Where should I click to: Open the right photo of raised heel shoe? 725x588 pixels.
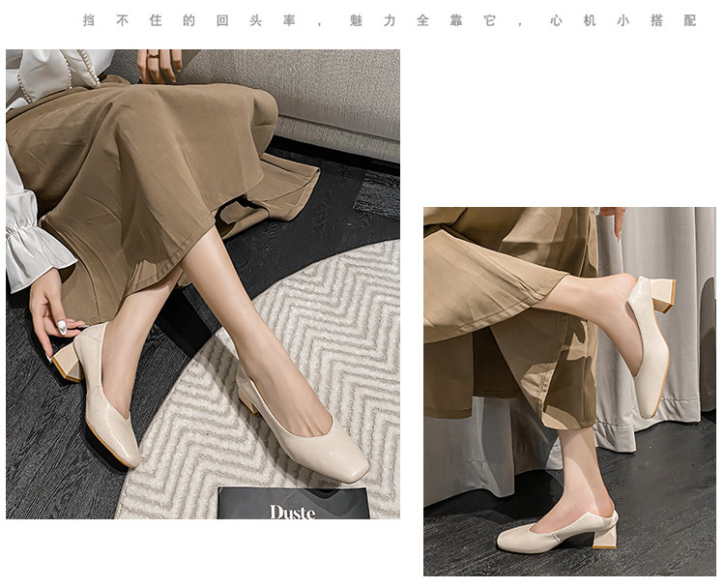[x=569, y=392]
